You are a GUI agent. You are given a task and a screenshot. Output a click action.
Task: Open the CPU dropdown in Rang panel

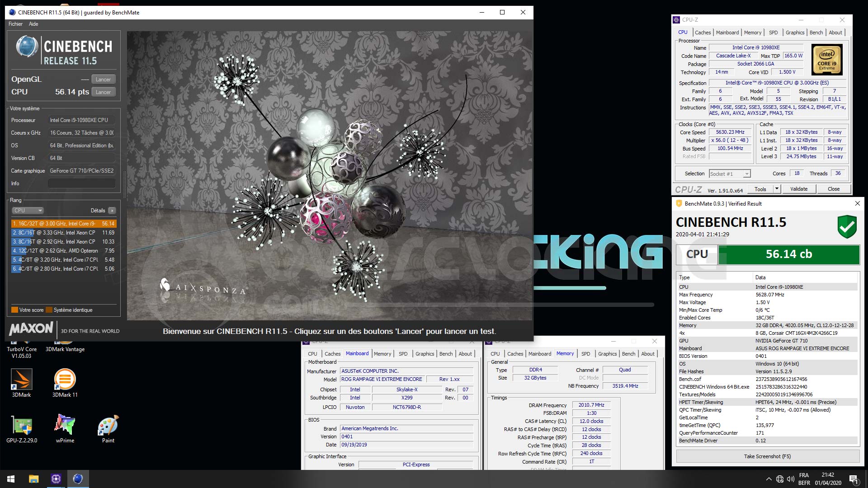point(28,211)
